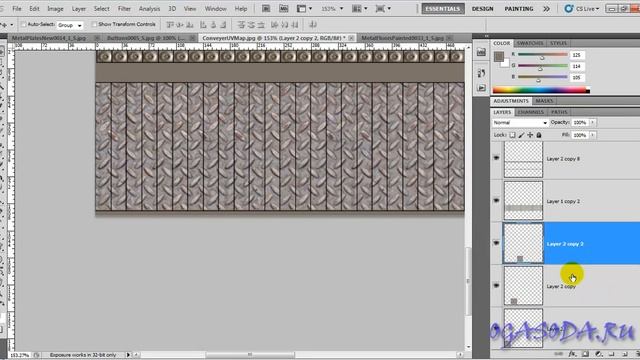Open the Window menu
Viewport: 640px width, 360px height.
coord(215,9)
